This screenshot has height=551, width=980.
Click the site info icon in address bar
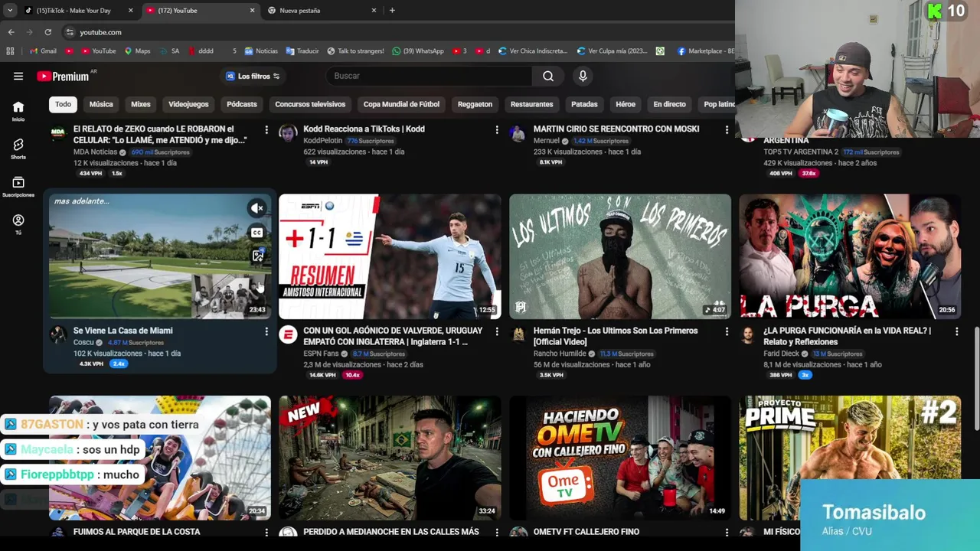coord(70,32)
